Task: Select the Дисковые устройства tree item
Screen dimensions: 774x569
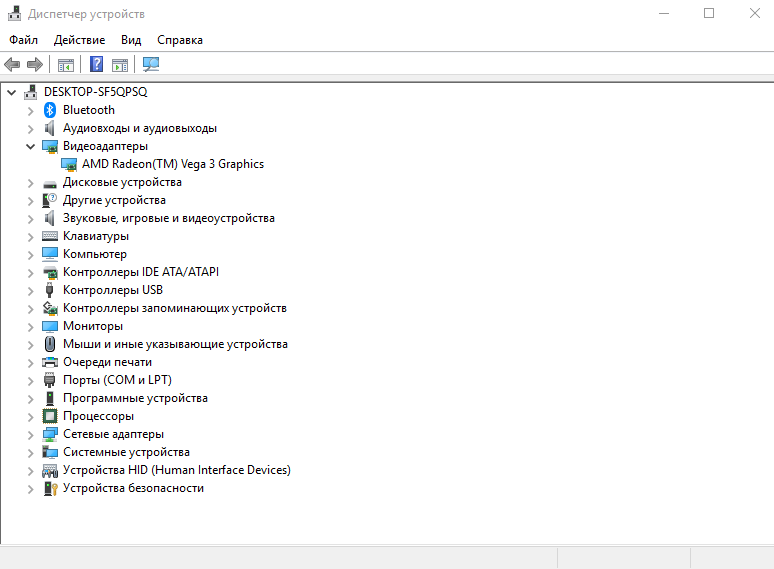Action: [x=122, y=182]
